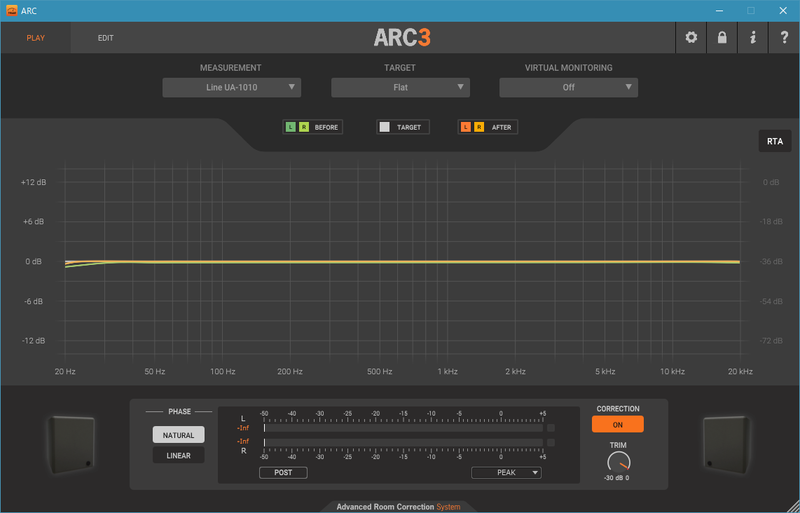Screen dimensions: 800x513
Task: Click the L channel clip indicator
Action: 551,428
